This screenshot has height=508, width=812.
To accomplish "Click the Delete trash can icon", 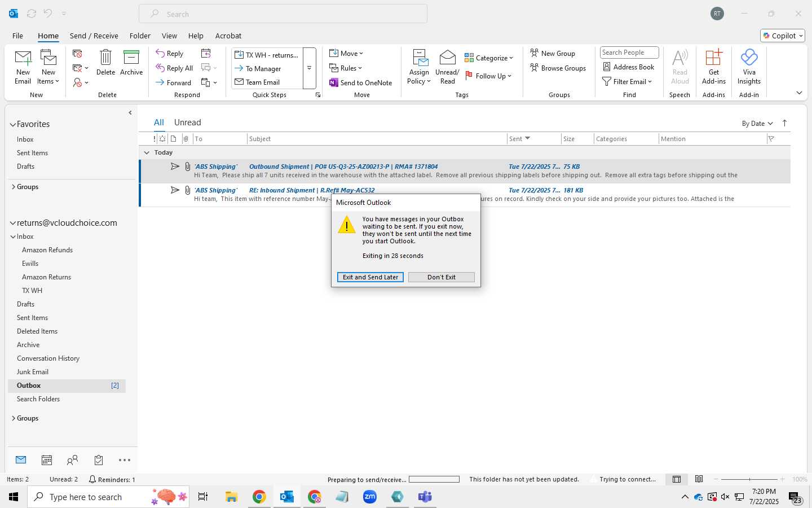I will click(x=105, y=57).
